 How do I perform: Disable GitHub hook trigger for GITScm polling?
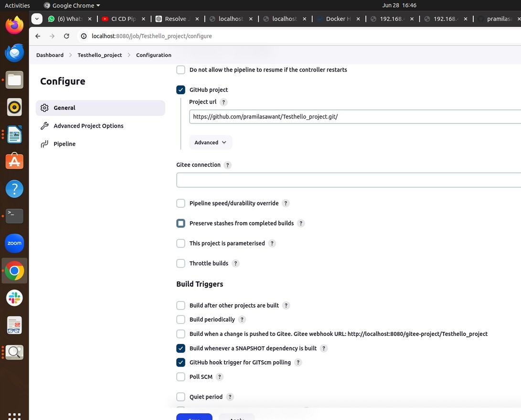click(181, 363)
